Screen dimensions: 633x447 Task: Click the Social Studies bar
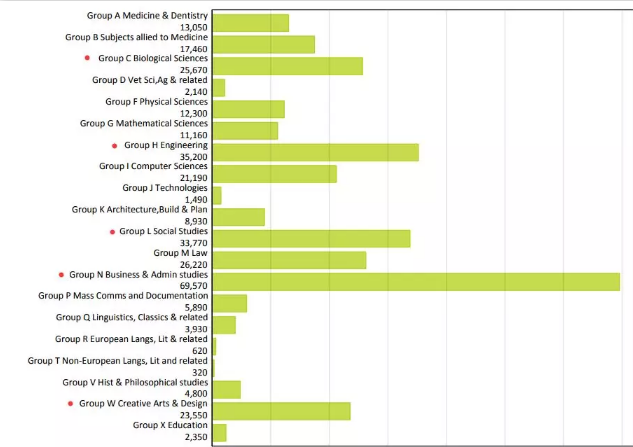click(311, 238)
